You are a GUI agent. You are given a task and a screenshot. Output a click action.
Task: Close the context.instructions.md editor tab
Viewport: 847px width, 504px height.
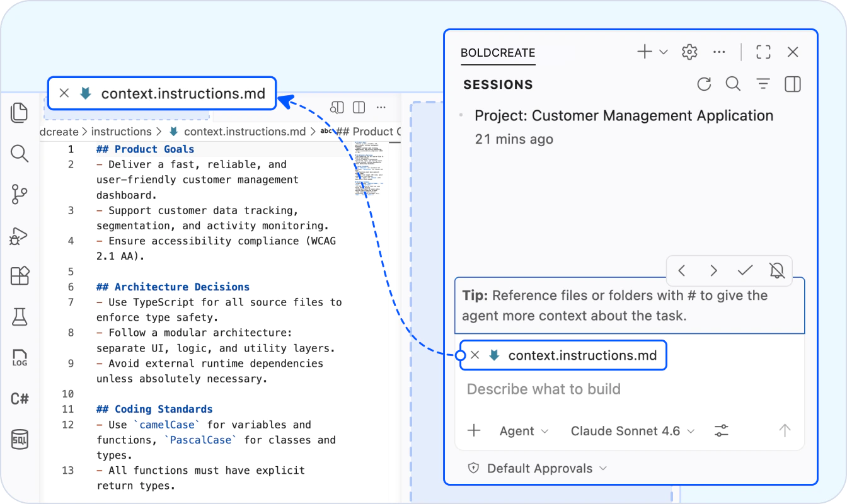pyautogui.click(x=64, y=93)
